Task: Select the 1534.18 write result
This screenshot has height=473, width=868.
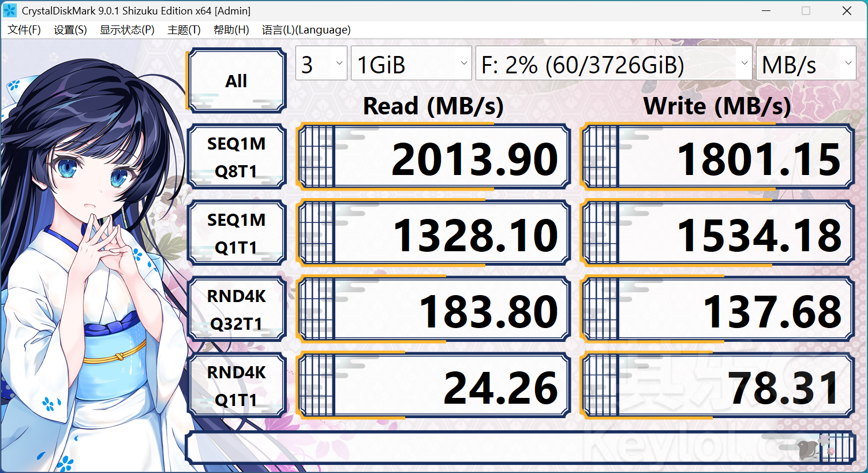Action: [717, 233]
